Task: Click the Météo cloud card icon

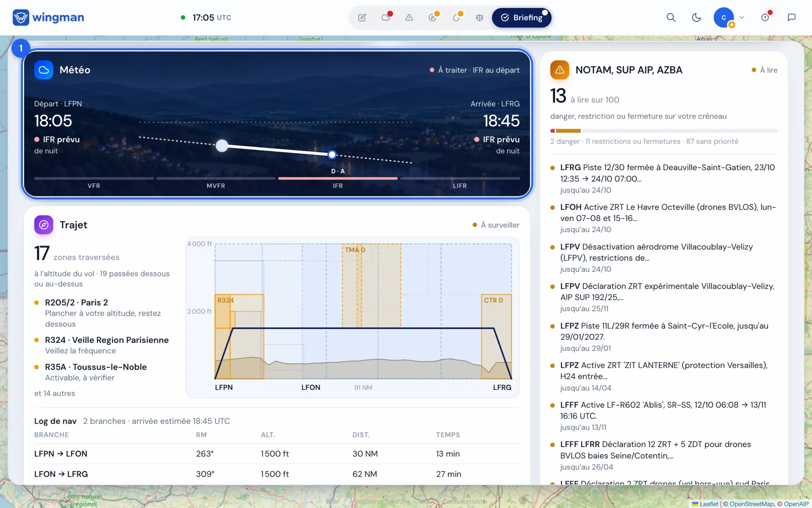Action: (44, 70)
